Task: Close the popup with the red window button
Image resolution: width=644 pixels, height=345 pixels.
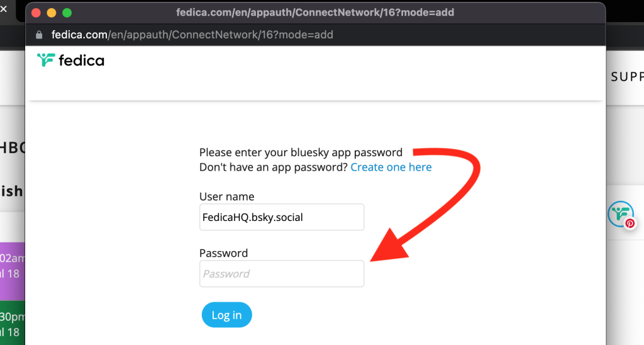Action: click(36, 13)
